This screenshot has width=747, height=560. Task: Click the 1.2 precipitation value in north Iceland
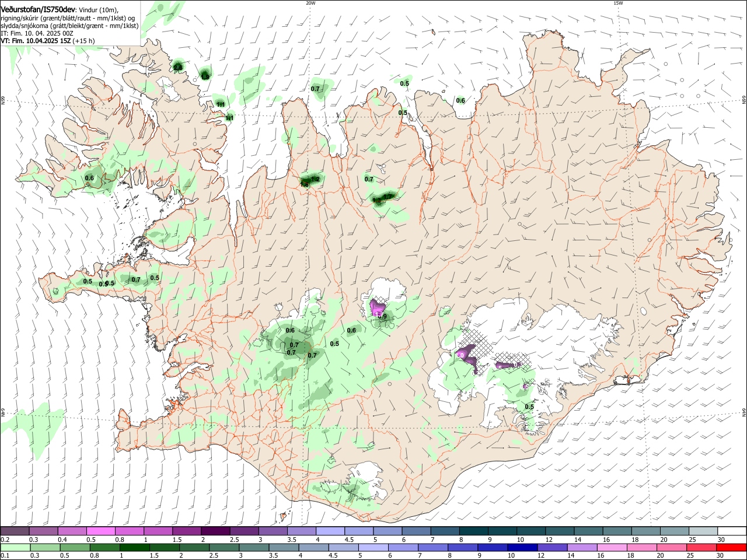[x=316, y=179]
